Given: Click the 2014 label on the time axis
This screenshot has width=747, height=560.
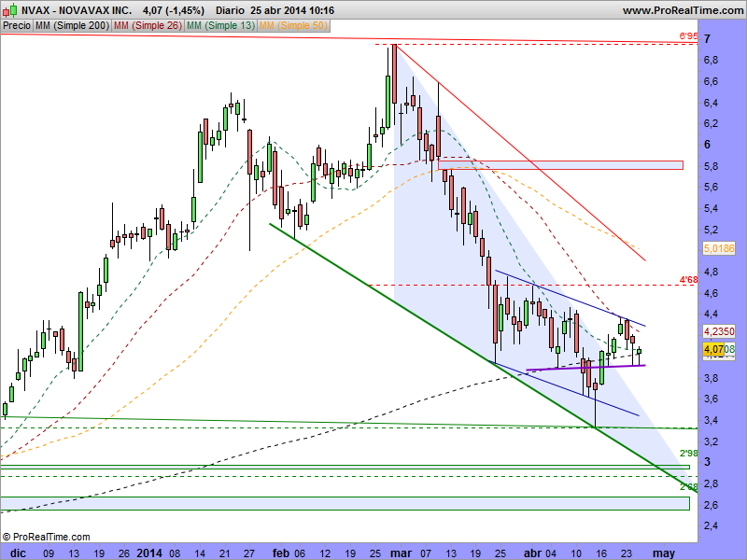Looking at the screenshot, I should tap(149, 553).
